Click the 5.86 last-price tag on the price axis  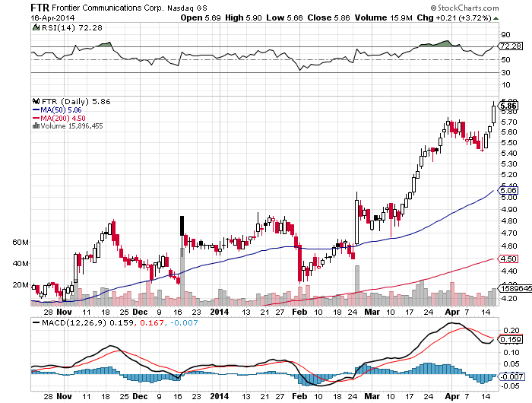tap(508, 106)
